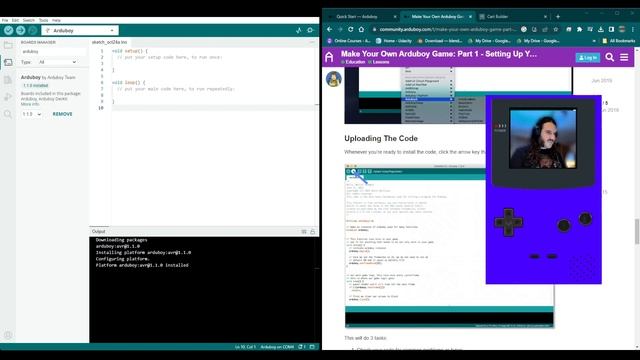Open the Edit menu in Arduino IDE
The image size is (640, 360).
15,20
